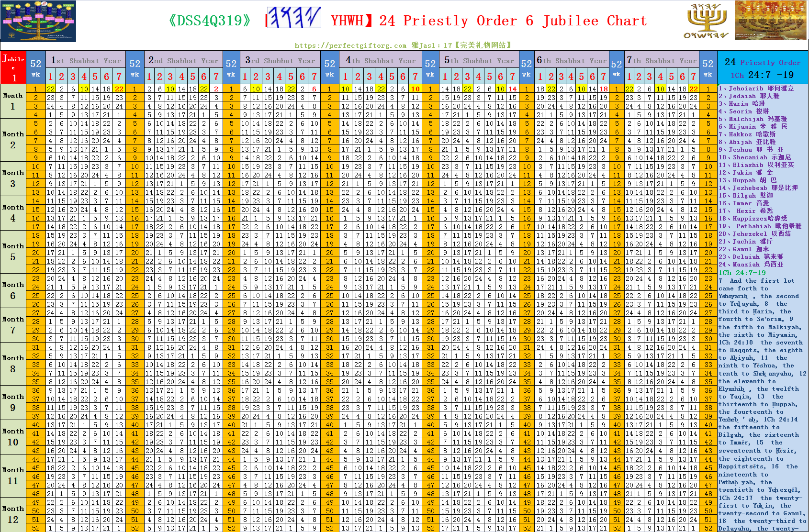Select the 4th Shabbat Year header
This screenshot has height=532, width=809.
point(381,61)
